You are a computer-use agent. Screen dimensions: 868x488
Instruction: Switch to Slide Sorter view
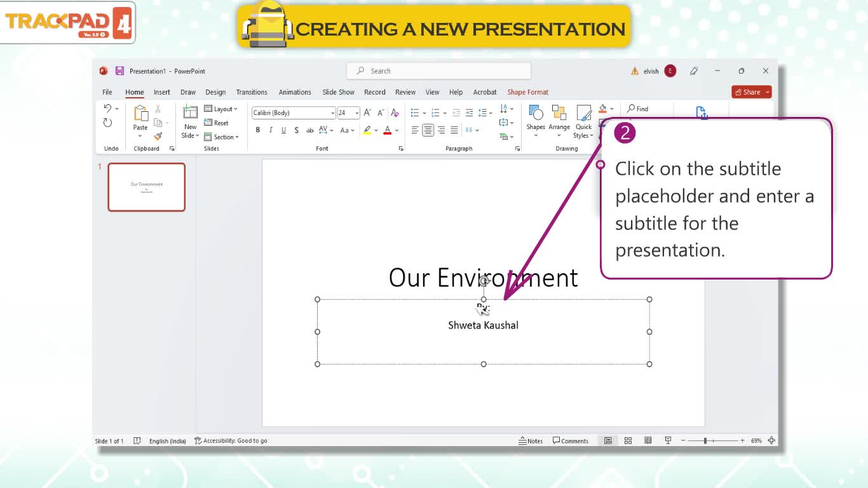point(628,440)
